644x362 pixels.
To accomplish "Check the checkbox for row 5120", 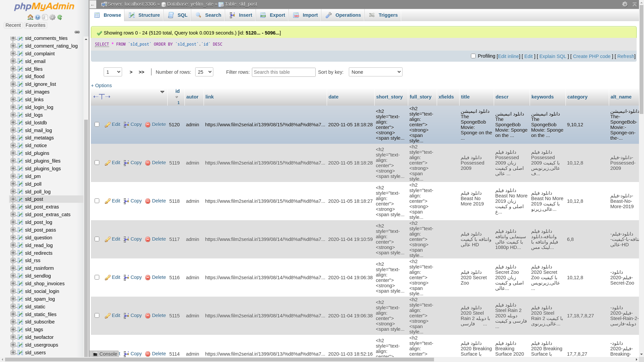I will pos(97,125).
